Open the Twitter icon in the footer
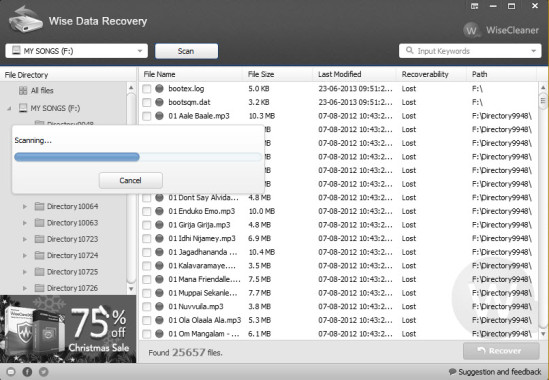Viewport: 549px width, 380px height. (44, 372)
